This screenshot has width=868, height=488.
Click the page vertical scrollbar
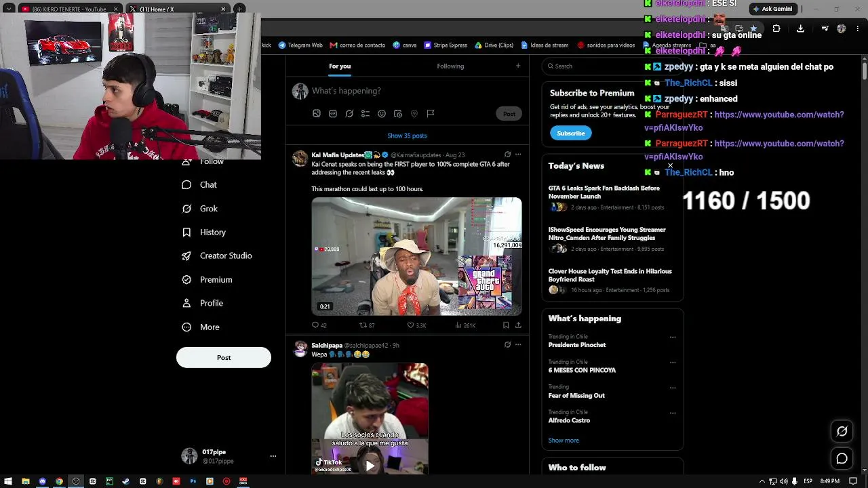tap(865, 264)
